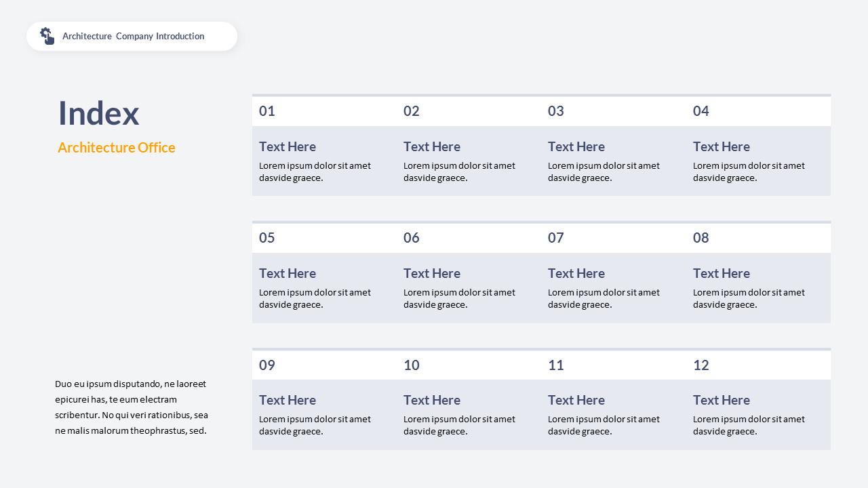The width and height of the screenshot is (868, 488).
Task: Select index number 11
Action: pyautogui.click(x=556, y=365)
